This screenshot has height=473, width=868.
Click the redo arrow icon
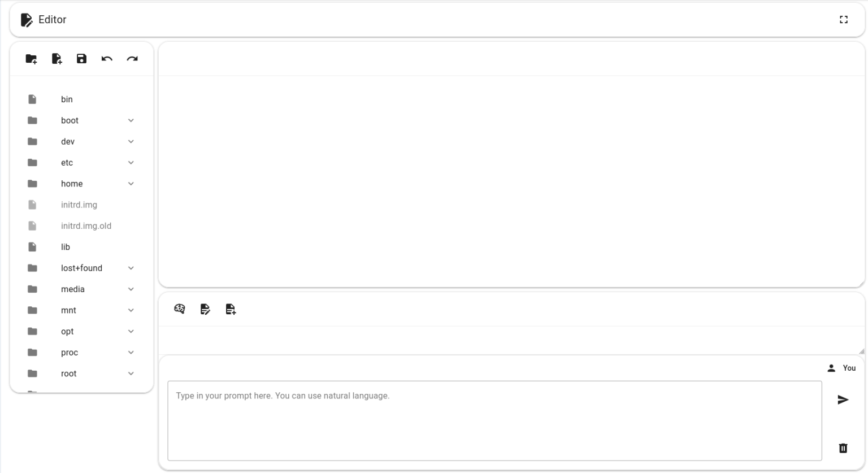click(x=132, y=59)
